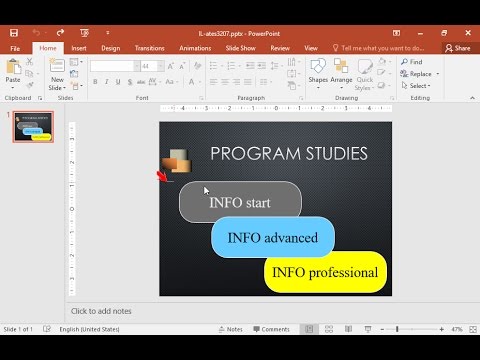Toggle Center paragraph alignment
Viewport: 480px width, 360px height.
pyautogui.click(x=225, y=82)
